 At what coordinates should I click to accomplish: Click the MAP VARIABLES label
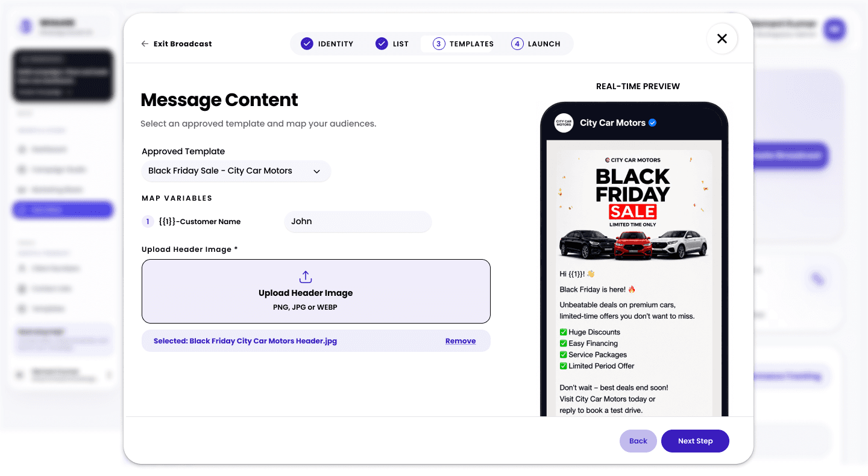tap(177, 198)
